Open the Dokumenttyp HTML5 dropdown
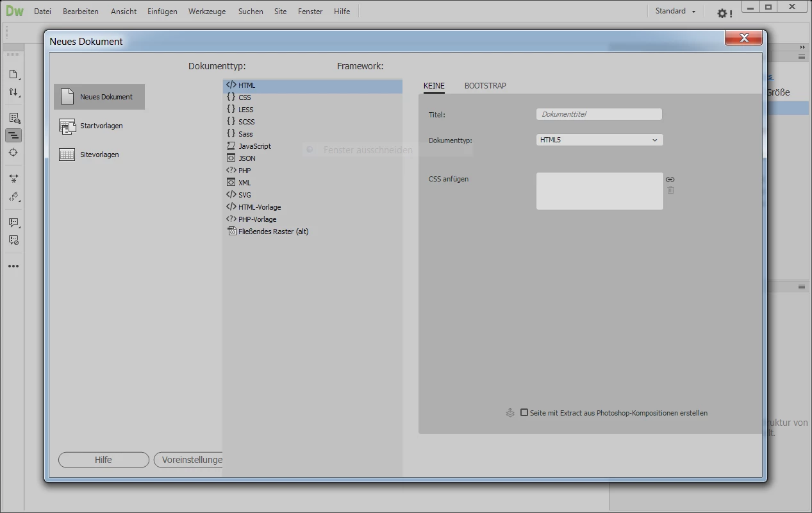 599,140
